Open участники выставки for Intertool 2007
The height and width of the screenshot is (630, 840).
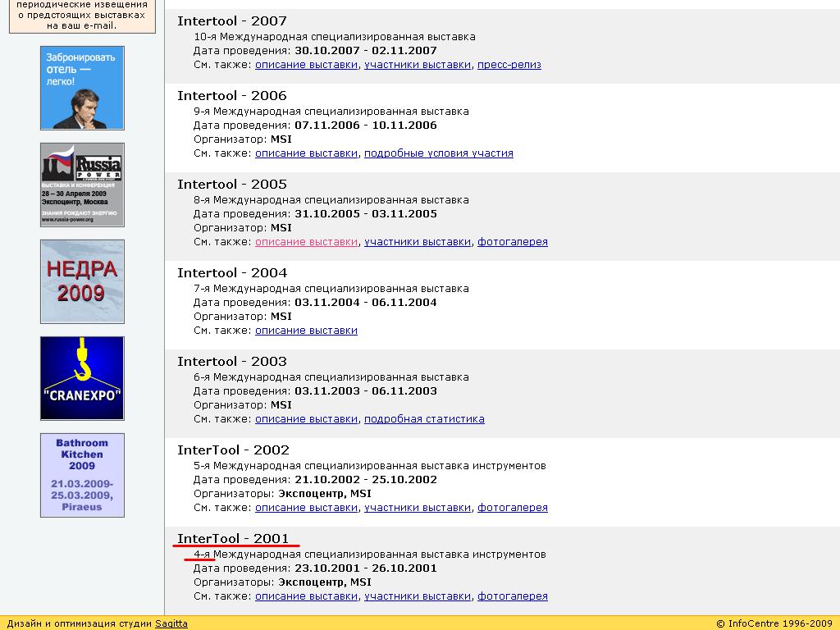(x=418, y=65)
